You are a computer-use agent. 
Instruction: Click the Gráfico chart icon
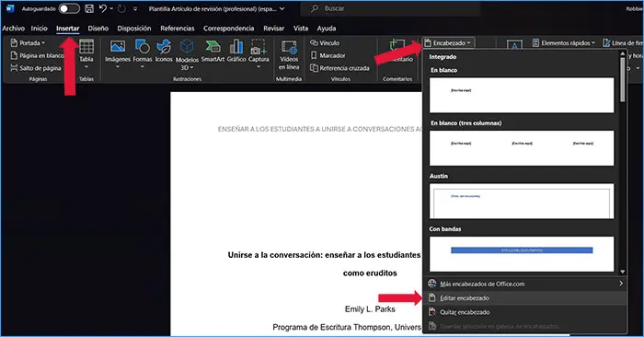click(x=236, y=46)
